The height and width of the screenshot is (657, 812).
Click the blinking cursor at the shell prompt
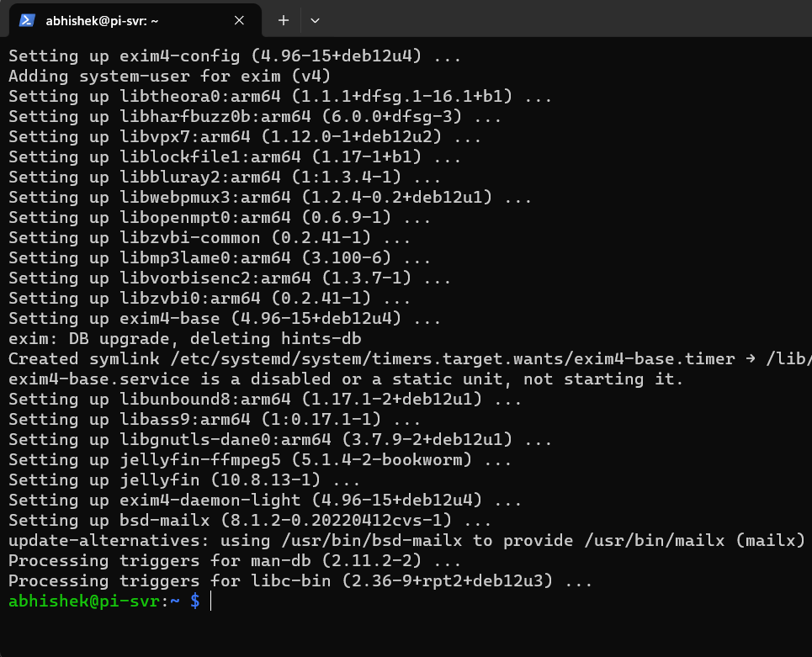210,601
